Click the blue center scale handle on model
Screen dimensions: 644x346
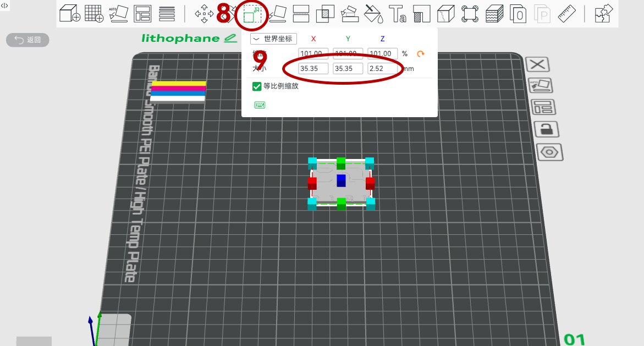coord(341,180)
